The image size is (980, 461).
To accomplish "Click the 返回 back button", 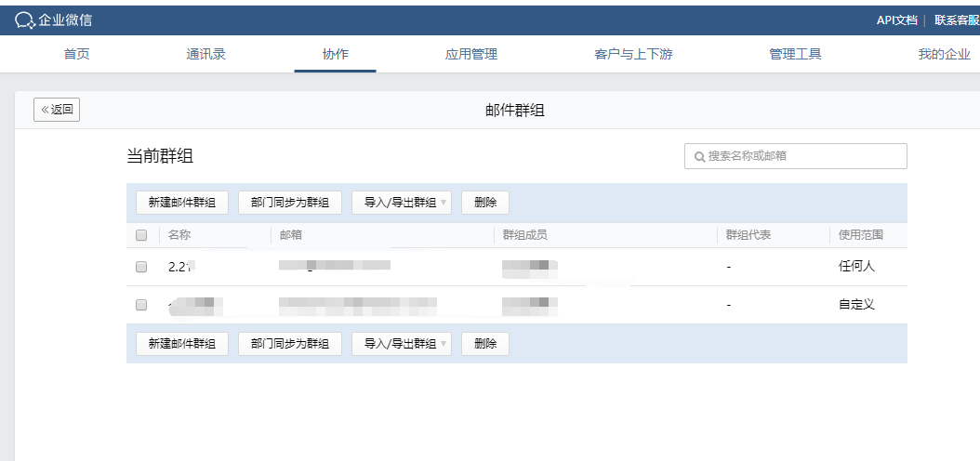I will [x=57, y=110].
